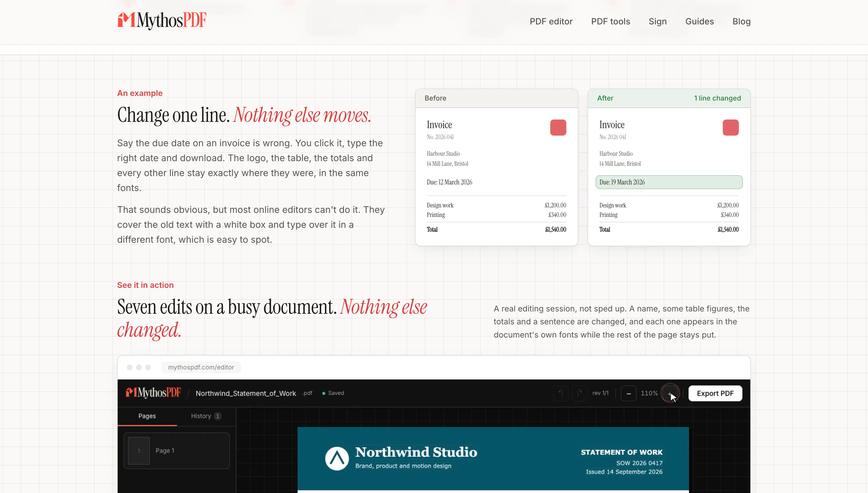Click the highlighted 'Due: 19 March 2026' line
Image resolution: width=868 pixels, height=493 pixels.
coord(669,182)
